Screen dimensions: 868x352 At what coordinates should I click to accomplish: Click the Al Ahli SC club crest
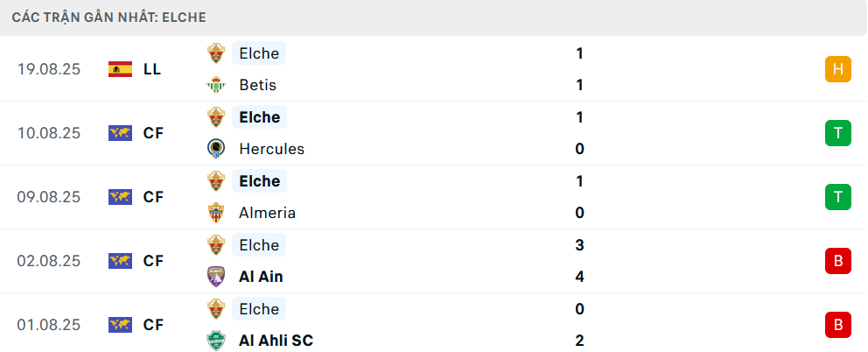[216, 341]
